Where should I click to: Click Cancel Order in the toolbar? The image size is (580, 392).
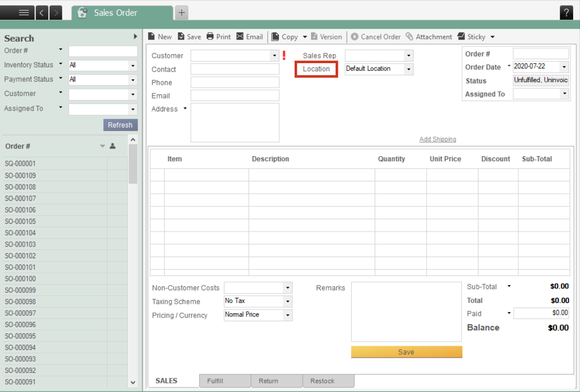tap(376, 37)
